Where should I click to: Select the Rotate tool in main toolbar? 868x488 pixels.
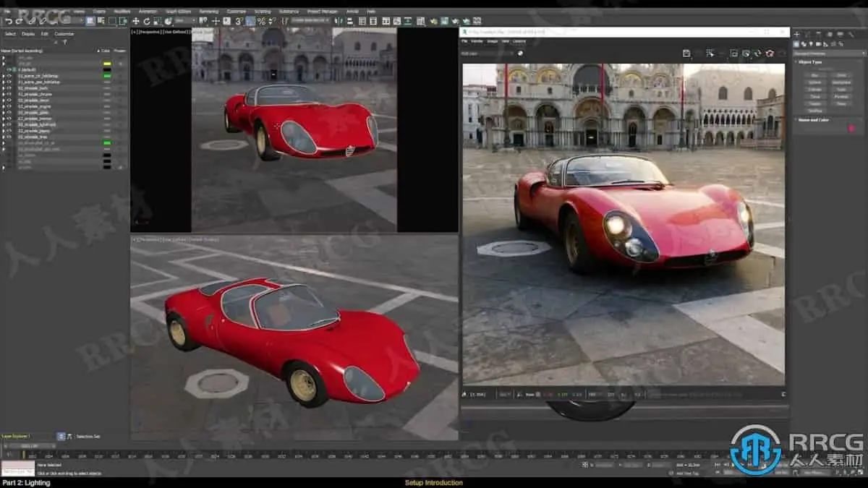click(147, 22)
